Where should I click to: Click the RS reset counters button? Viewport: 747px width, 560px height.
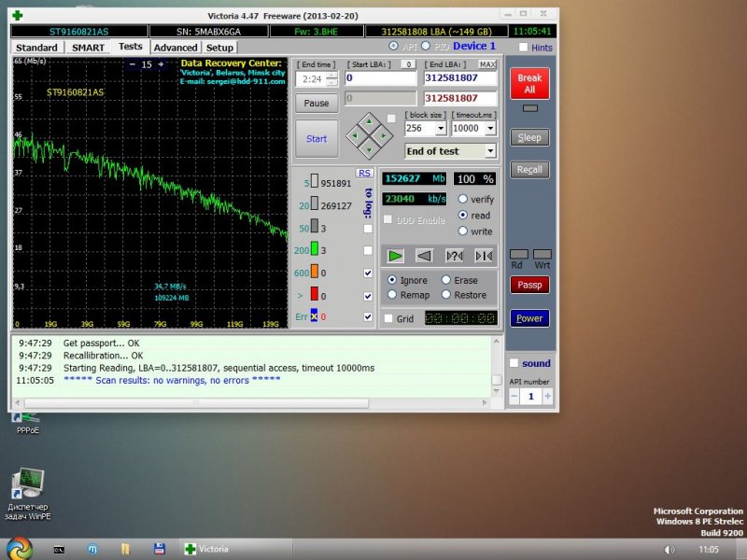(364, 174)
